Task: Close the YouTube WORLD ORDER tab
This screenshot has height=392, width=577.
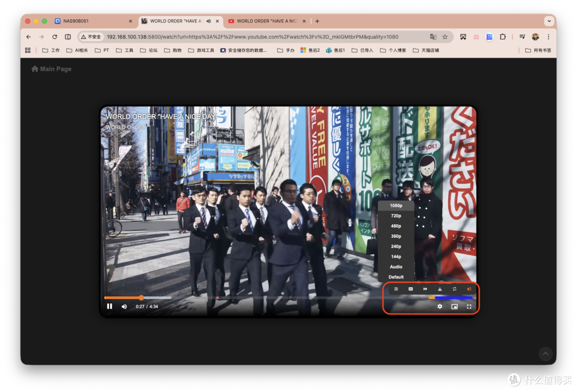Action: click(x=304, y=21)
